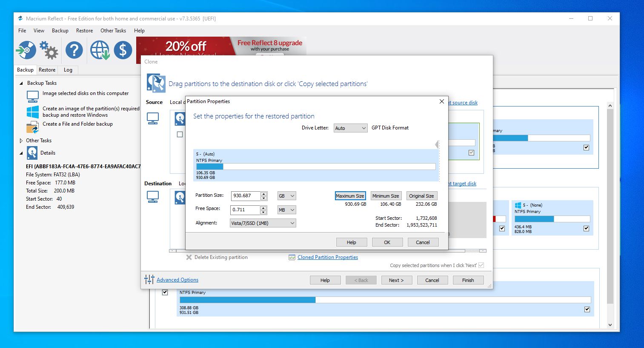
Task: Click the 106.35 GB partition usage bar
Action: (x=316, y=167)
